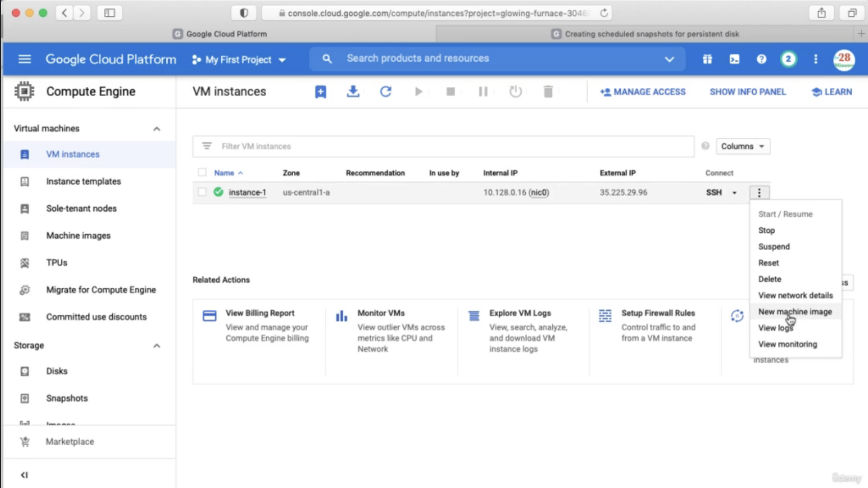Open the main navigation hamburger menu
This screenshot has width=868, height=488.
click(x=24, y=59)
